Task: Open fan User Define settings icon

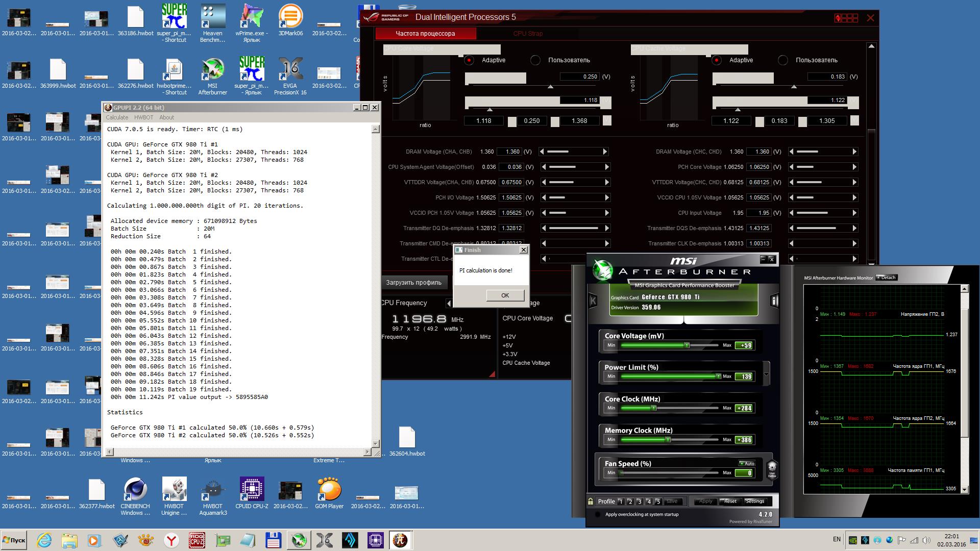Action: (x=772, y=469)
